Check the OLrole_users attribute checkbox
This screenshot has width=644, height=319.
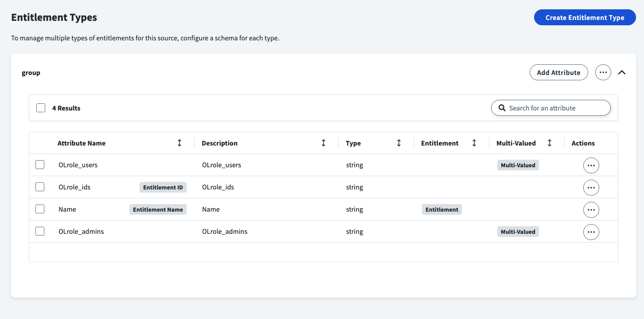pos(40,165)
